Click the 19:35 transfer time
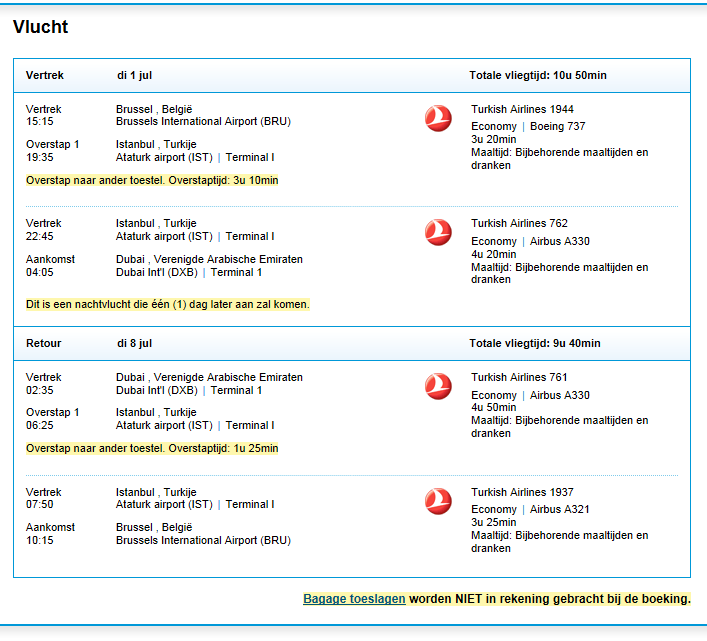707x641 pixels. coord(40,157)
